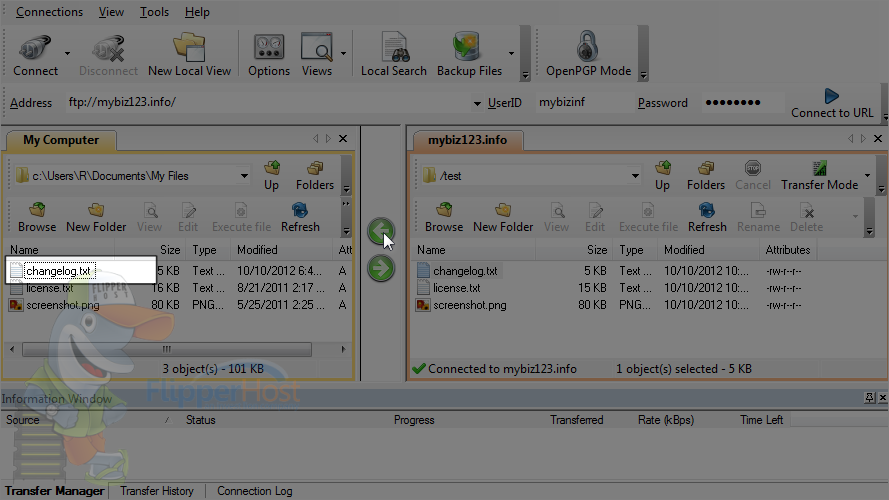
Task: Click View in My Computer pane
Action: pyautogui.click(x=150, y=218)
